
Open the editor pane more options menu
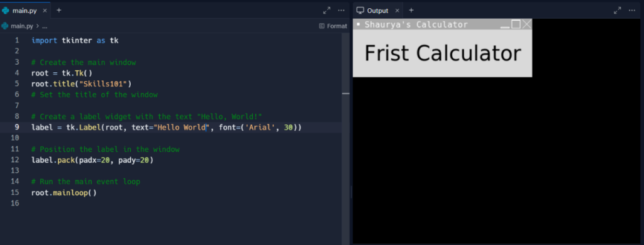tap(341, 11)
